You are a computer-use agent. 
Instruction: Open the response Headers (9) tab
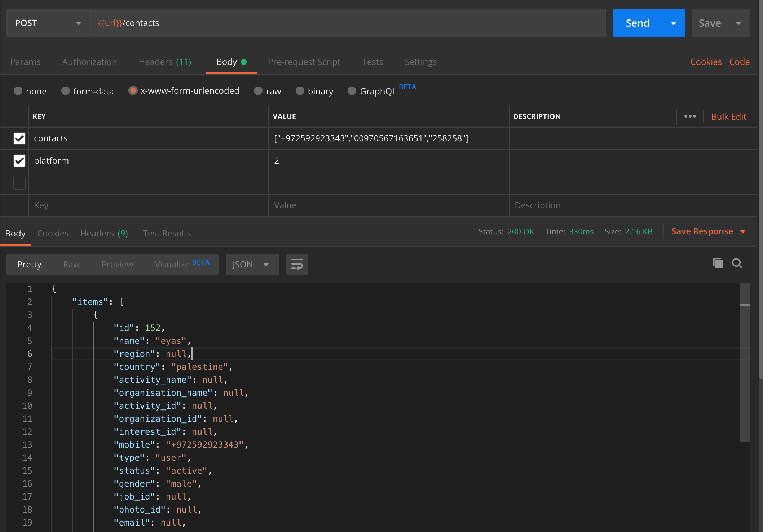104,234
